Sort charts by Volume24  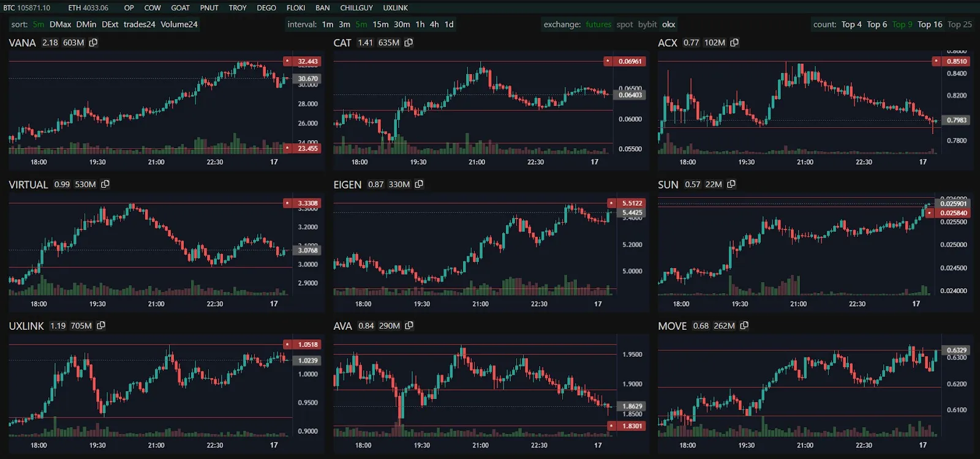pos(179,24)
